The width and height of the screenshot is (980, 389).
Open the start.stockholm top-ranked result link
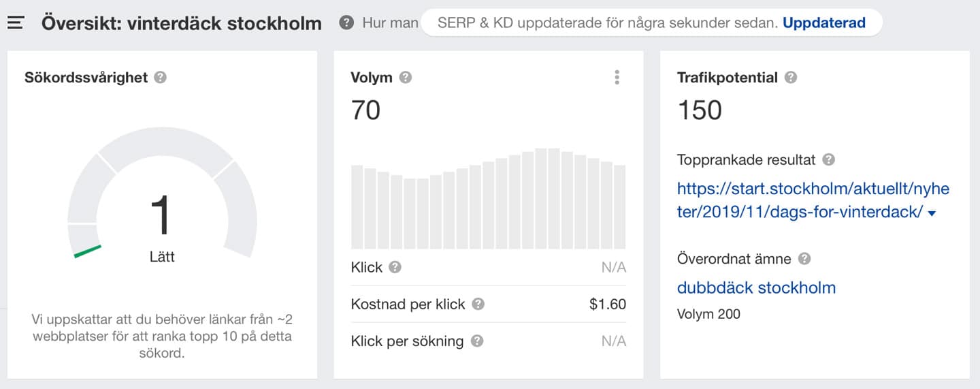[x=813, y=200]
